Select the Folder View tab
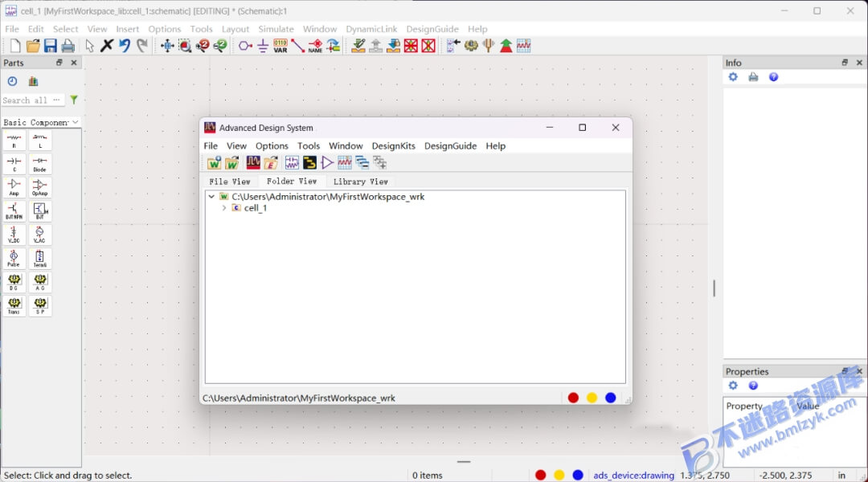This screenshot has width=868, height=482. [292, 181]
